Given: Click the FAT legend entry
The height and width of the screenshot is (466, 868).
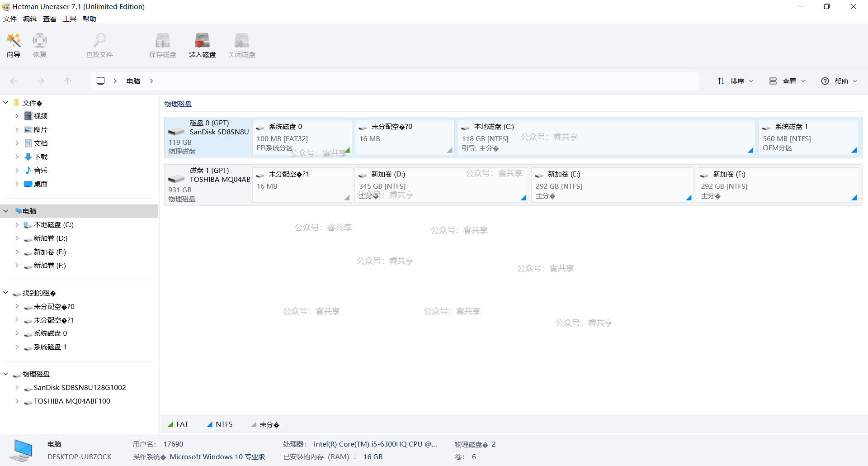Looking at the screenshot, I should pos(178,424).
